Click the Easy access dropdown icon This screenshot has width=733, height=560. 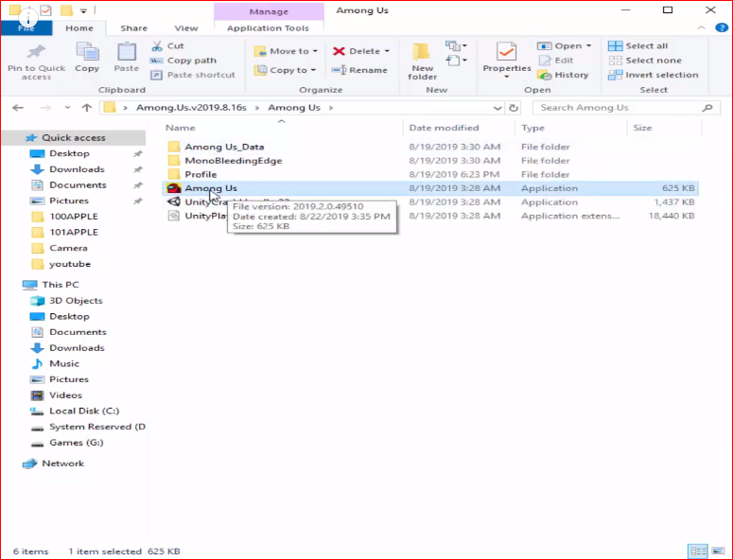click(x=456, y=61)
